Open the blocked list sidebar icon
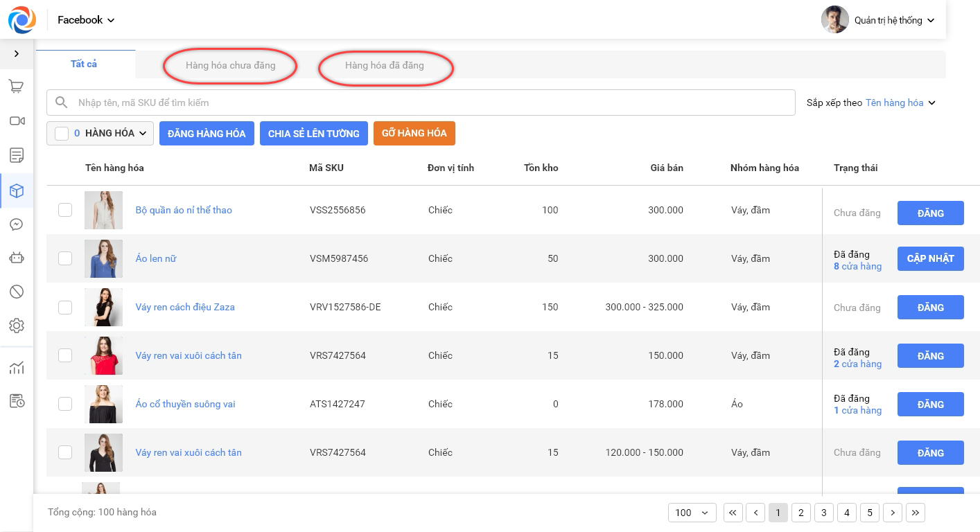 tap(17, 292)
